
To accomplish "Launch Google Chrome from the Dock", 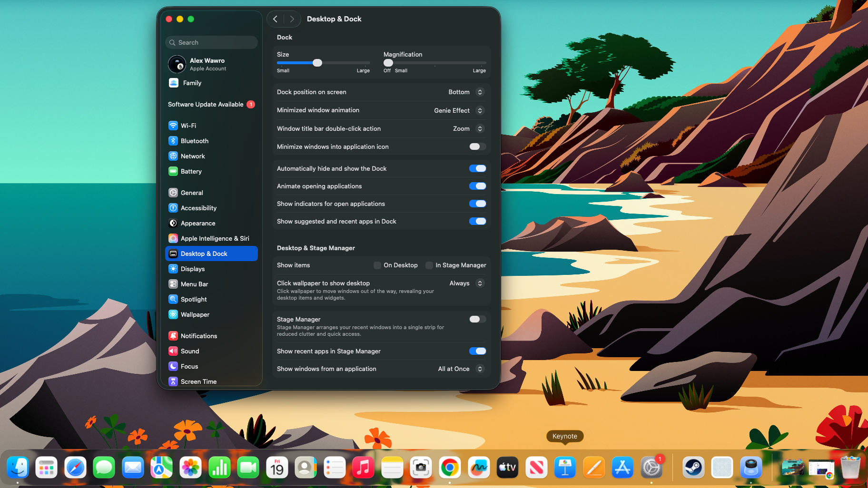I will (x=450, y=467).
